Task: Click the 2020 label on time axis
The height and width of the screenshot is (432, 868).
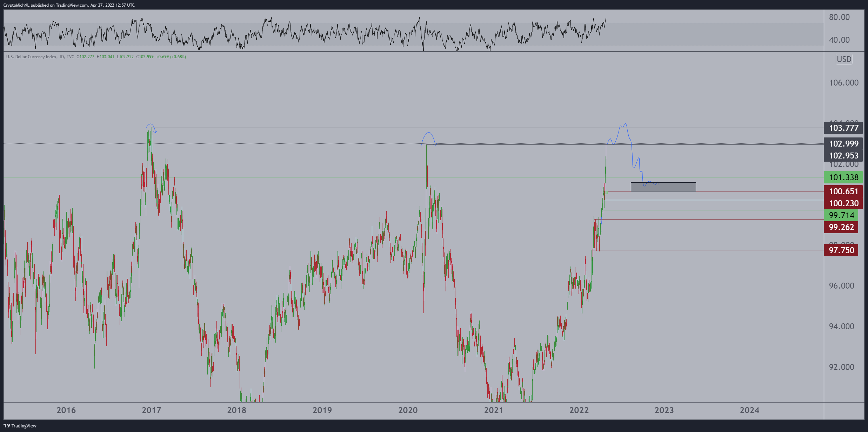Action: (408, 410)
